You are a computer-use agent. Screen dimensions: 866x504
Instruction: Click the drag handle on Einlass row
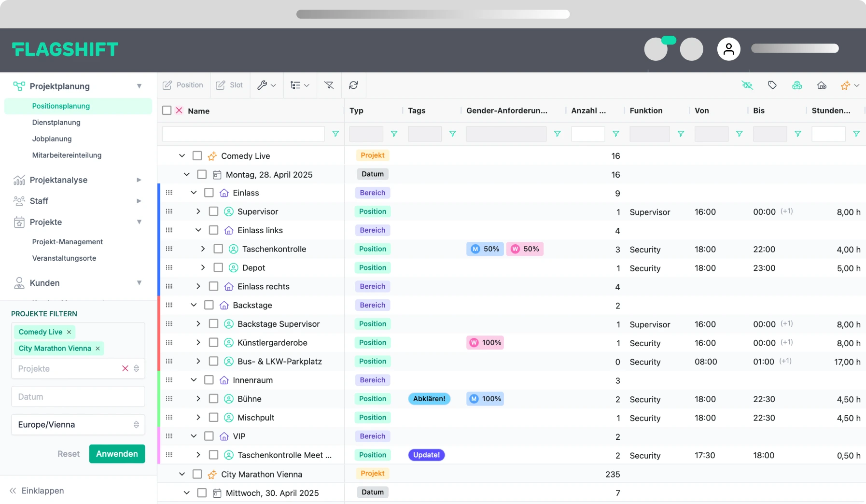coord(169,193)
